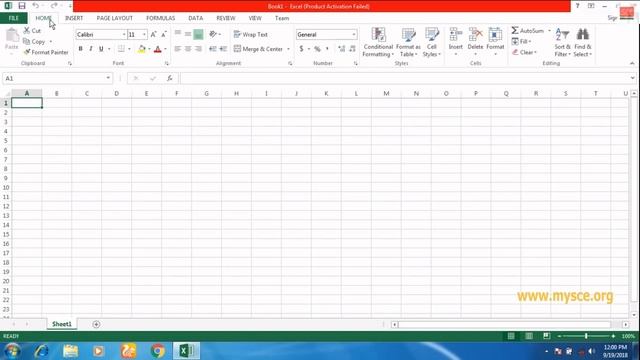Adjust the zoom slider in status bar
640x360 pixels.
click(x=586, y=336)
